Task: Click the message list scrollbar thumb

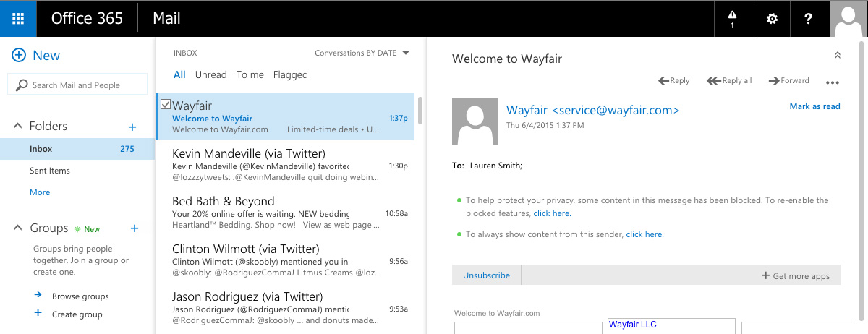Action: 420,111
